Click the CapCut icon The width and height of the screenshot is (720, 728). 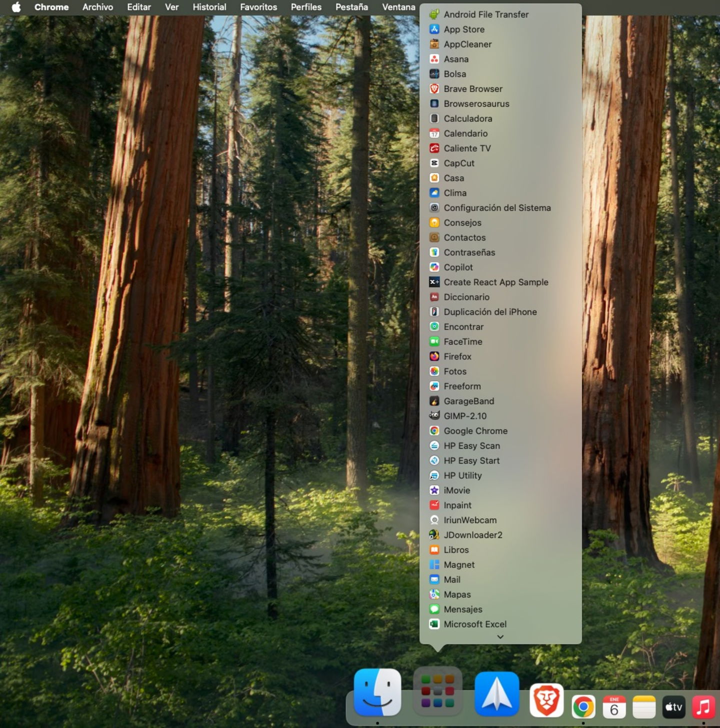click(x=434, y=163)
